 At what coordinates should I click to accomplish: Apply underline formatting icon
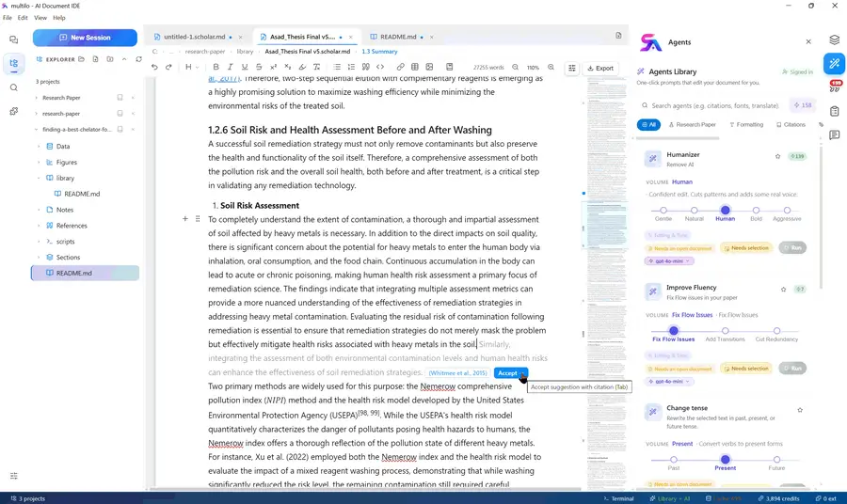(x=245, y=67)
